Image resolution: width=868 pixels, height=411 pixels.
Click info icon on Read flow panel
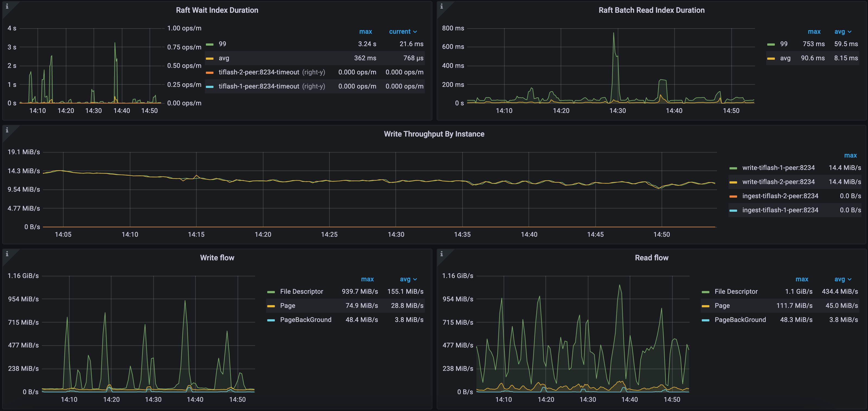tap(441, 254)
